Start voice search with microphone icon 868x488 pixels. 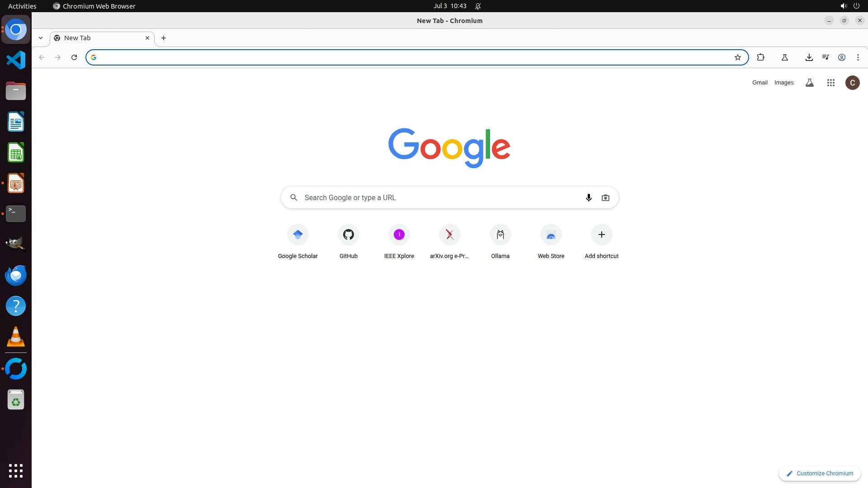pyautogui.click(x=588, y=197)
